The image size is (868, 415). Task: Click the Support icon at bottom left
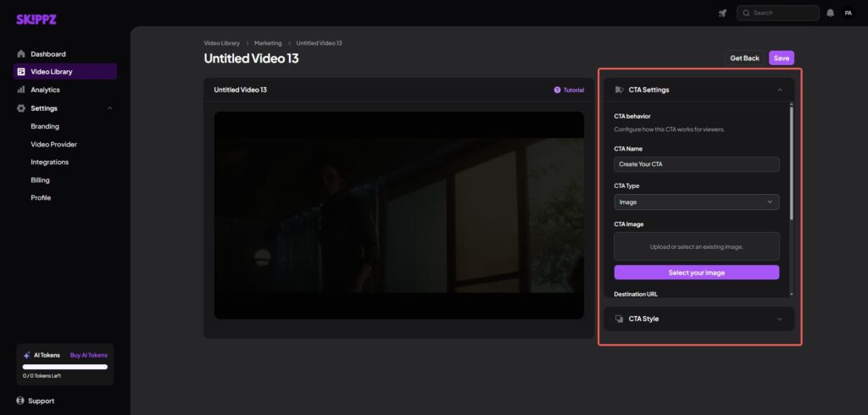tap(21, 401)
